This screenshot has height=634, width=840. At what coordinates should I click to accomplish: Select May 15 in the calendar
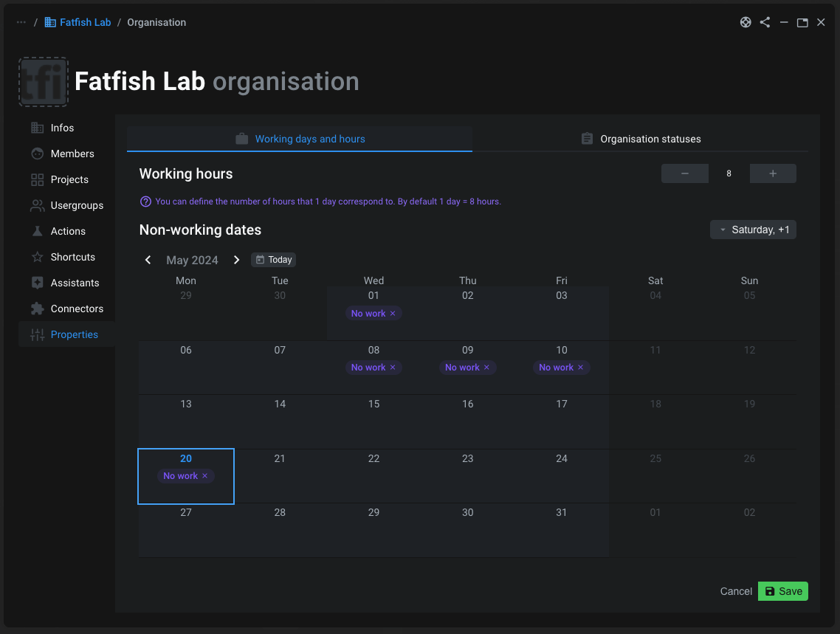click(373, 421)
